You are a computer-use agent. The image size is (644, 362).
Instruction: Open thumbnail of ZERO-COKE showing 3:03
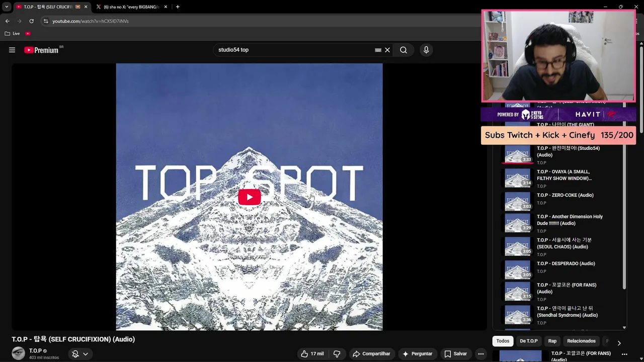[518, 201]
